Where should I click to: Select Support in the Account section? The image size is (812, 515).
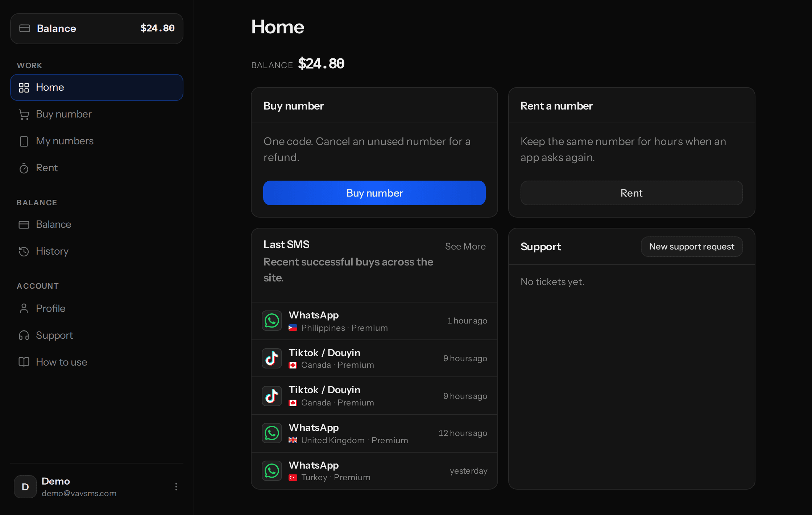click(97, 335)
